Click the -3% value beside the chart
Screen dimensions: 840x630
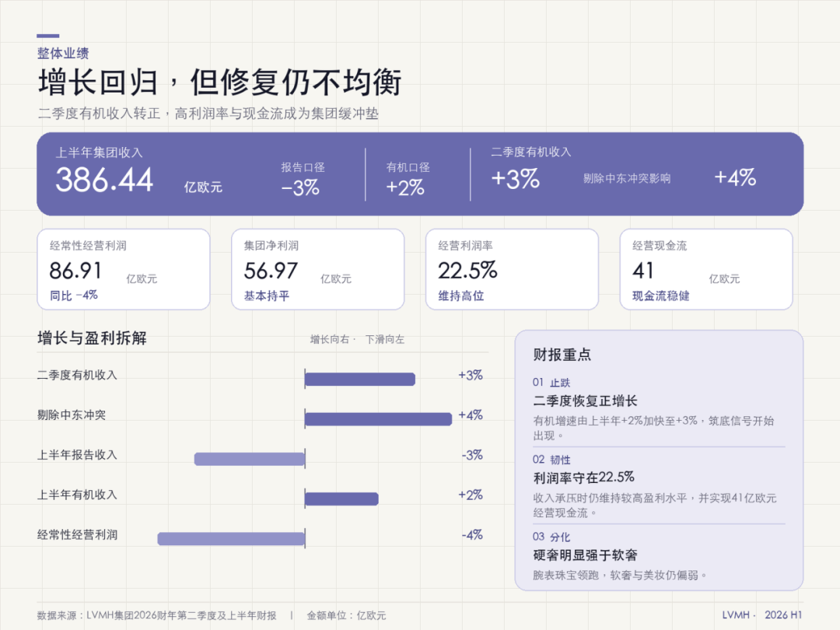472,455
